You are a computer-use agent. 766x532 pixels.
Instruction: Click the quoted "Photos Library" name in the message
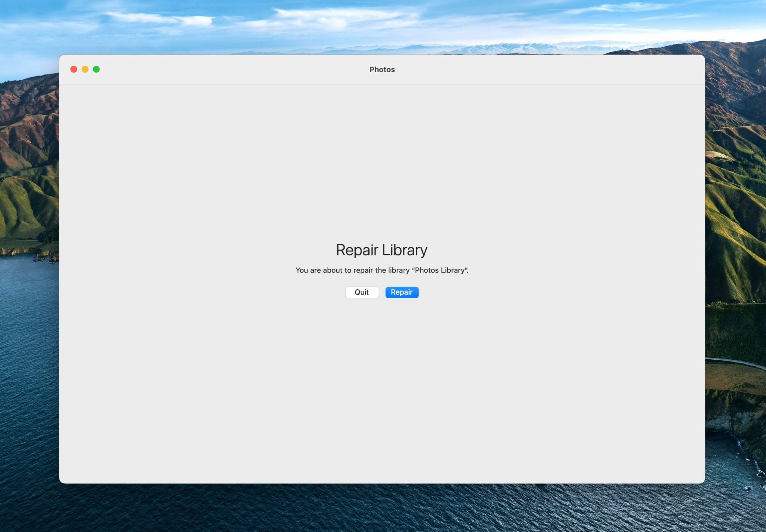440,270
